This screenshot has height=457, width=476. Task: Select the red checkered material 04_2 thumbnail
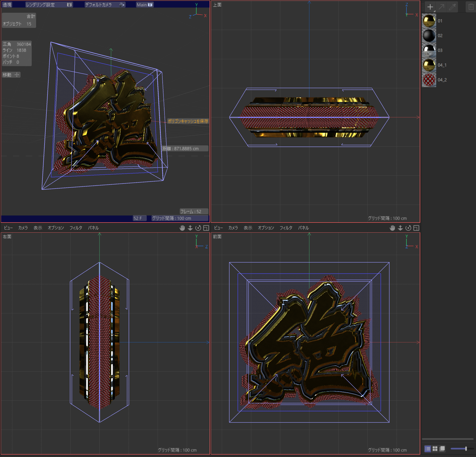[x=429, y=80]
